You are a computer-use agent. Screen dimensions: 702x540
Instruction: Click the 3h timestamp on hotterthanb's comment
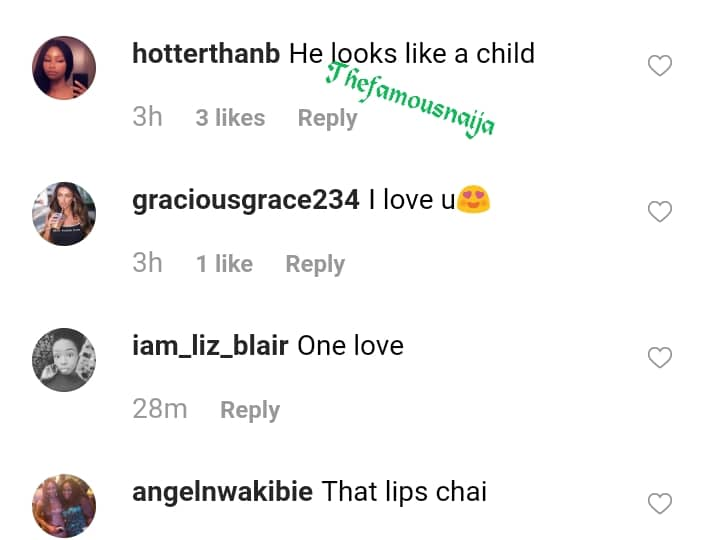[x=147, y=117]
